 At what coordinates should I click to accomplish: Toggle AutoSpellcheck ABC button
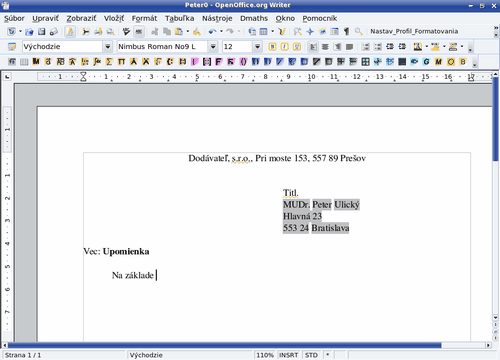click(x=139, y=32)
